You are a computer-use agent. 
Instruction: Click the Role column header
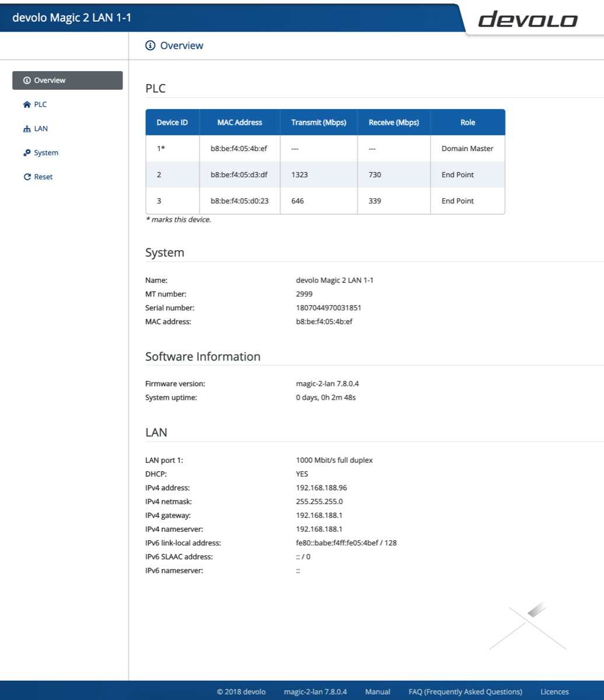point(467,123)
